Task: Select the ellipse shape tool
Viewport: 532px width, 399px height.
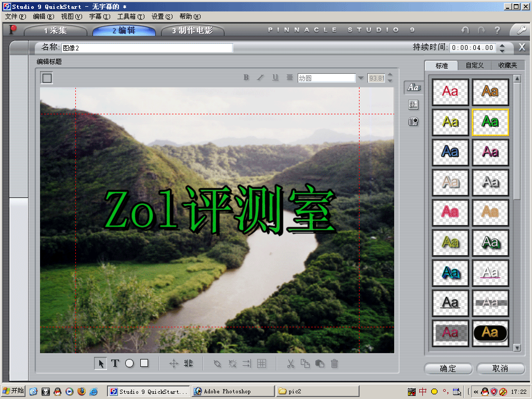Action: coord(129,364)
